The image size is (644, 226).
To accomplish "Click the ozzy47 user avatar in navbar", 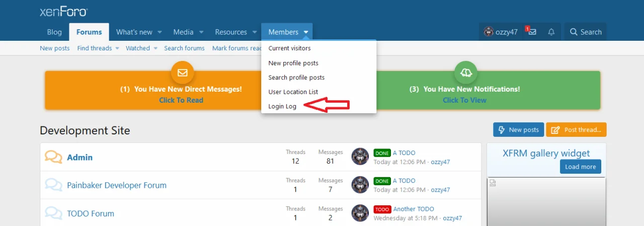I will (488, 32).
